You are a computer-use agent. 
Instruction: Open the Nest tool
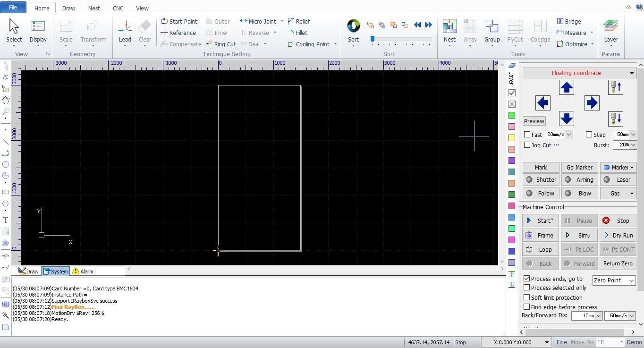tap(449, 26)
